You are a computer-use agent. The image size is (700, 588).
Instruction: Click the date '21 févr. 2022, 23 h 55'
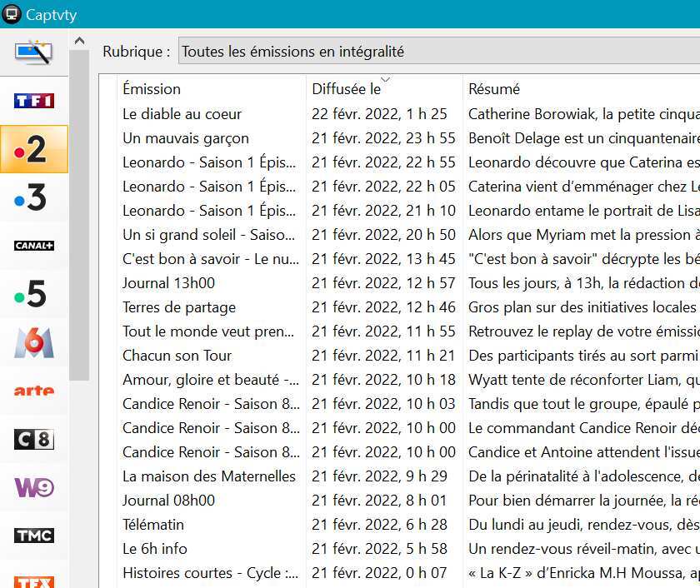383,138
